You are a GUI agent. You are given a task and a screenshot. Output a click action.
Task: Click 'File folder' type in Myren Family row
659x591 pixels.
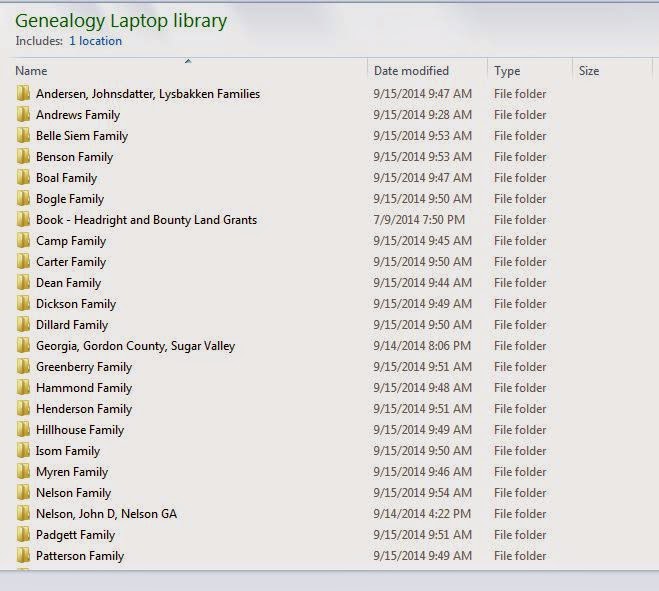coord(520,472)
